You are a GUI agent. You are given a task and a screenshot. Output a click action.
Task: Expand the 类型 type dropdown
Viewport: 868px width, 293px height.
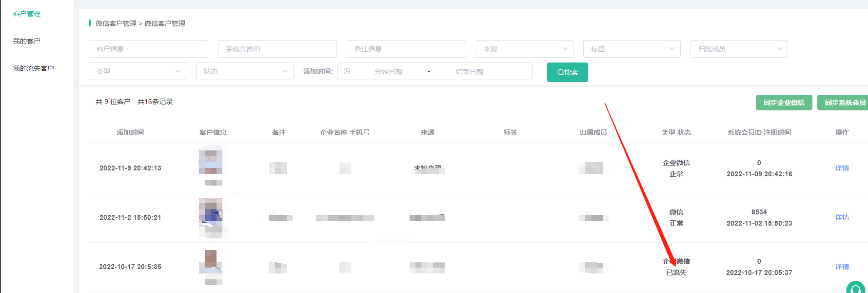137,71
